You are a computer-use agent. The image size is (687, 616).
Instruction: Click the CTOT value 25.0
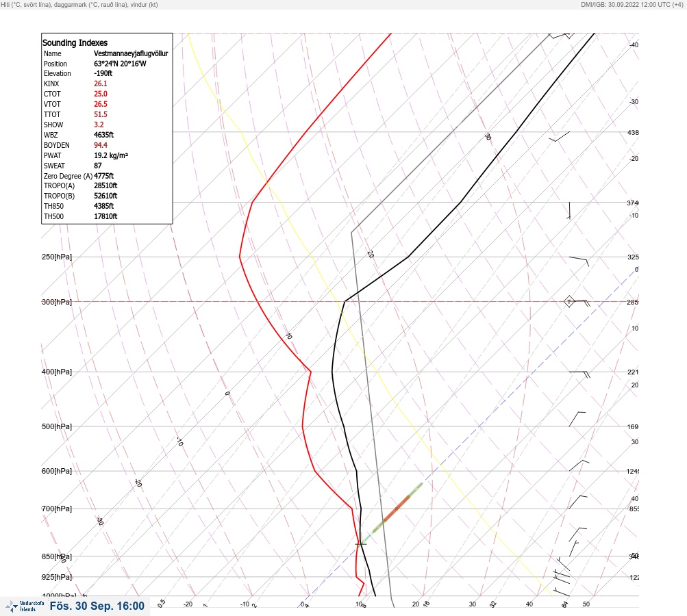click(x=100, y=94)
